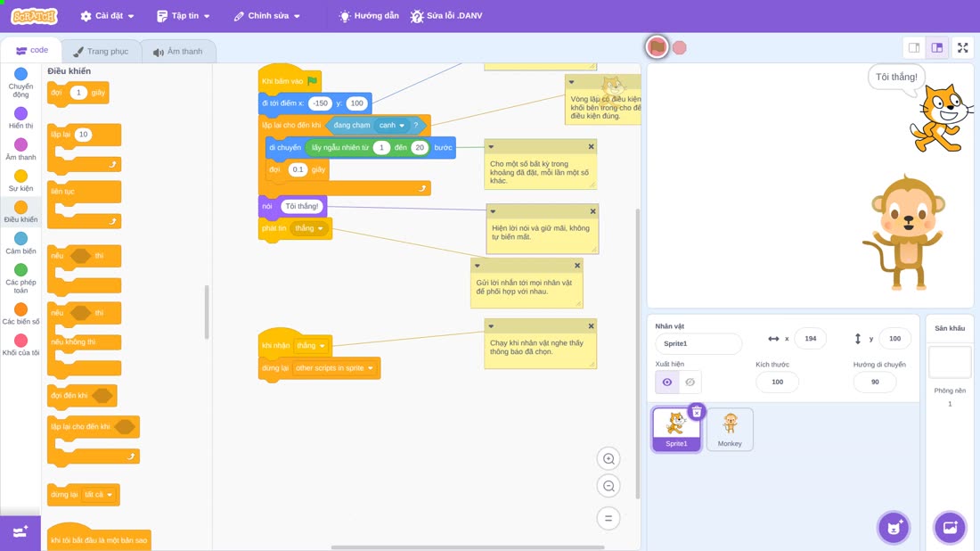
Task: Select the Sự kiện block category
Action: 20,181
